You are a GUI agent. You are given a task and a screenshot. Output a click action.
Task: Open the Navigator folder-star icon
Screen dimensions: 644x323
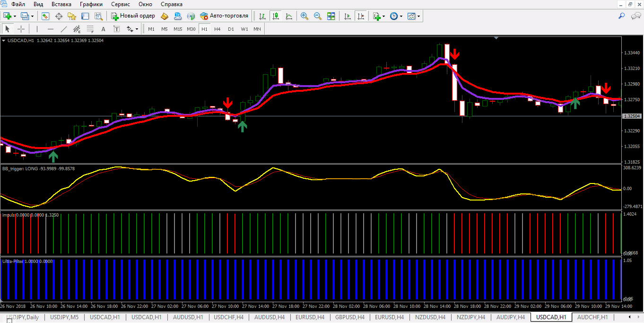coord(72,16)
